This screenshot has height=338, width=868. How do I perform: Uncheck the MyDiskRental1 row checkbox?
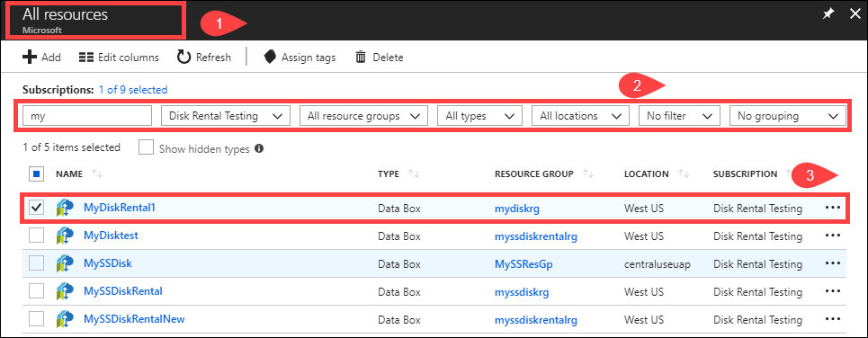click(37, 208)
